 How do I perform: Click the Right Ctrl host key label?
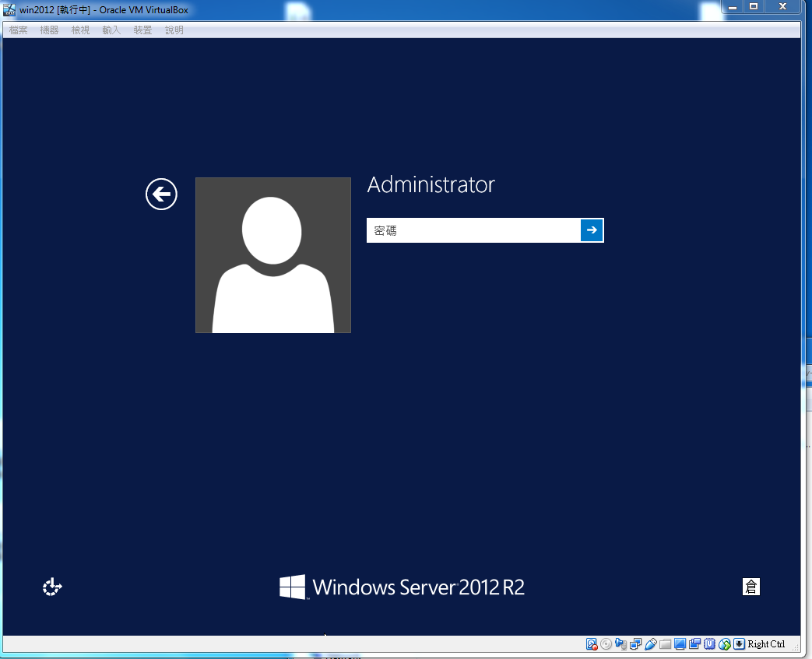(x=766, y=644)
